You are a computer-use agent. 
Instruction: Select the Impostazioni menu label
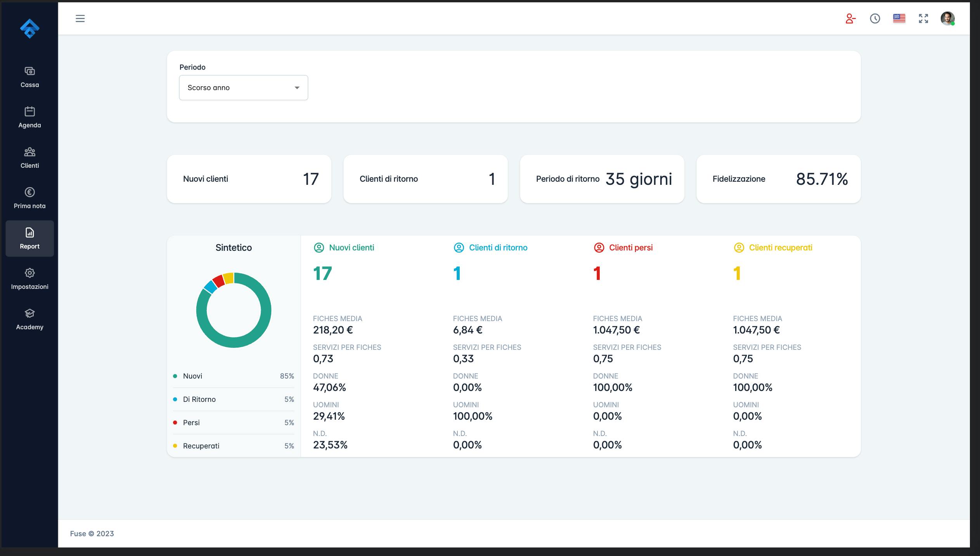click(x=29, y=287)
